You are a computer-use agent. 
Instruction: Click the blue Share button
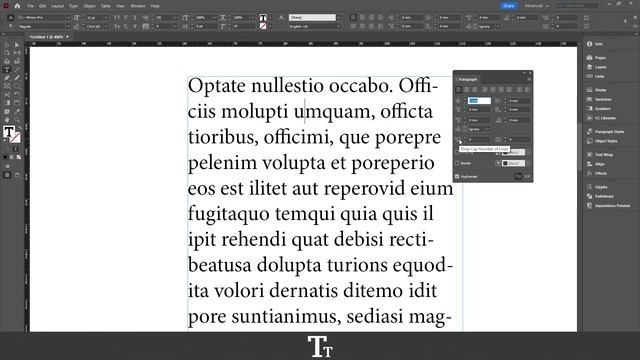(509, 6)
